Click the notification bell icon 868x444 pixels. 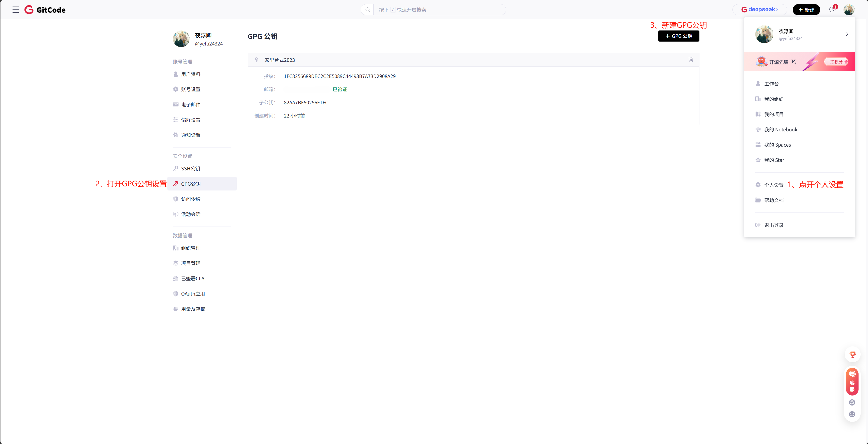[x=831, y=10]
